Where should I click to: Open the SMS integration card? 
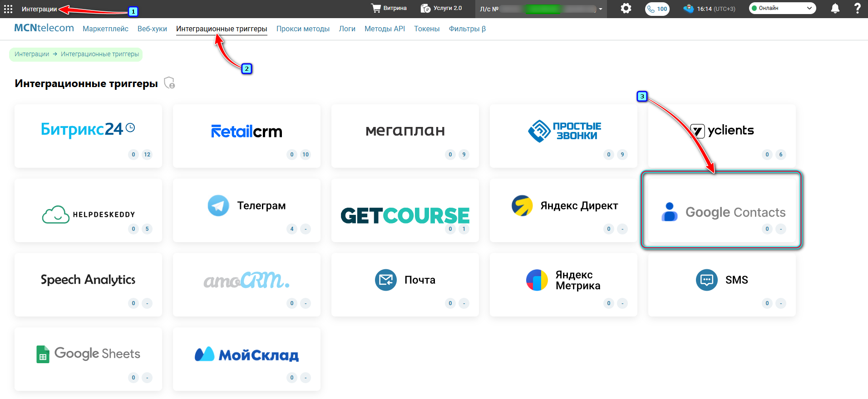point(722,285)
